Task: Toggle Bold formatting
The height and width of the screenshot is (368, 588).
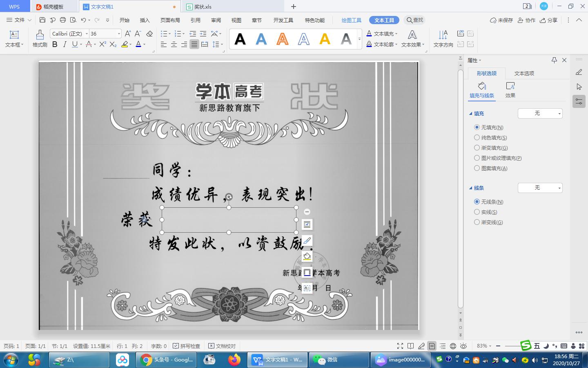Action: coord(55,44)
